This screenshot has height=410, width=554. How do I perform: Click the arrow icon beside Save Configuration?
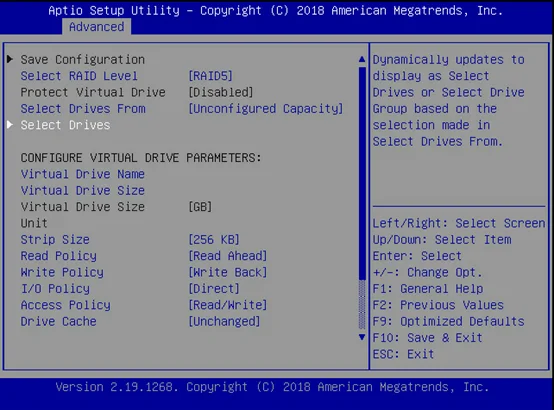coord(10,59)
